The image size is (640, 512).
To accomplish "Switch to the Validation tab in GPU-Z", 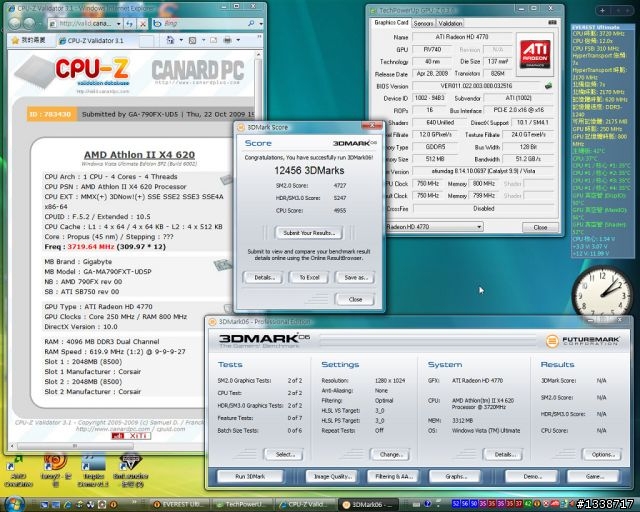I will [450, 24].
